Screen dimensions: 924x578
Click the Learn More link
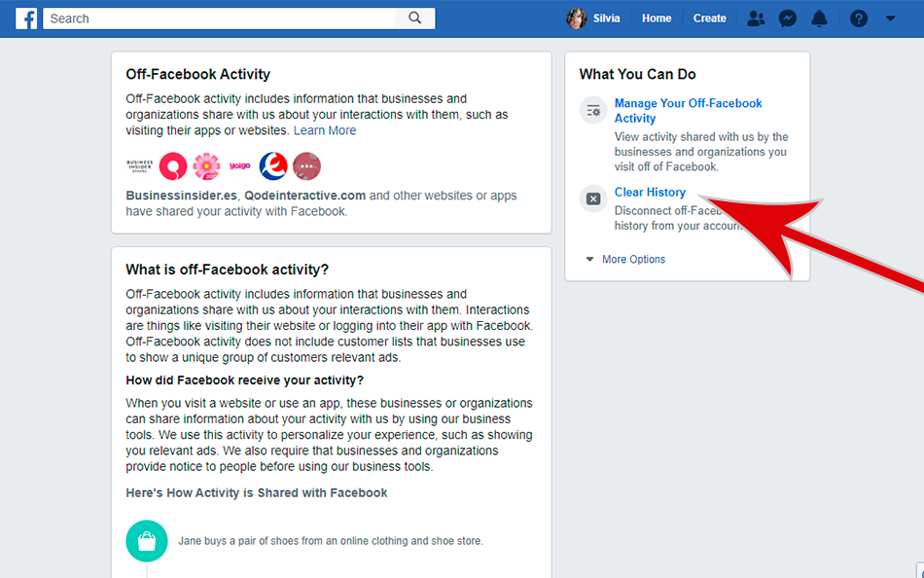click(325, 130)
